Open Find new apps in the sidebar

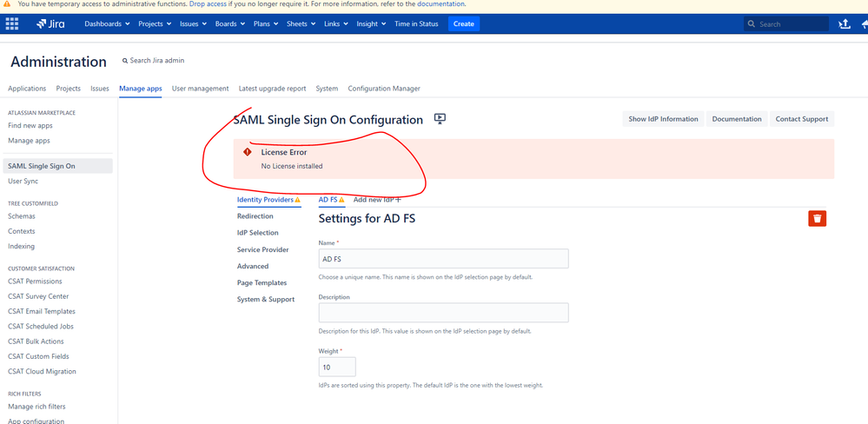click(30, 126)
